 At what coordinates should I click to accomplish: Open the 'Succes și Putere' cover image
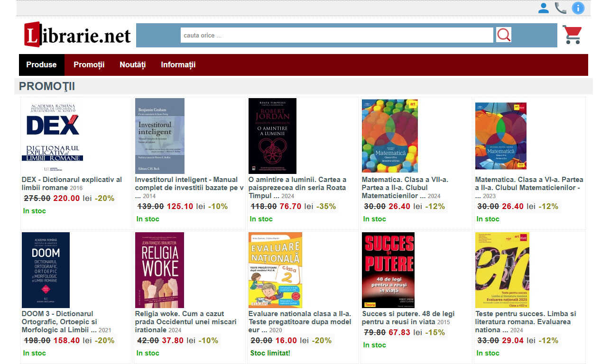(388, 270)
